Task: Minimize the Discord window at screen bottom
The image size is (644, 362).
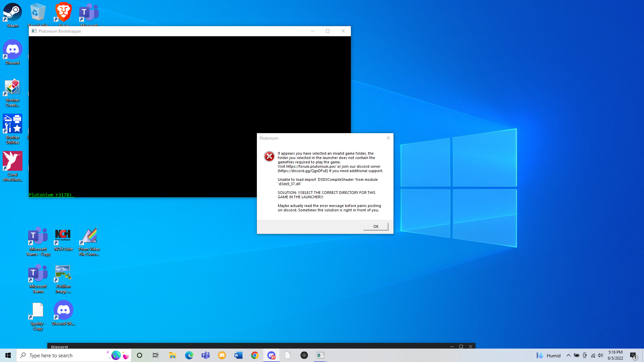Action: tap(452, 347)
